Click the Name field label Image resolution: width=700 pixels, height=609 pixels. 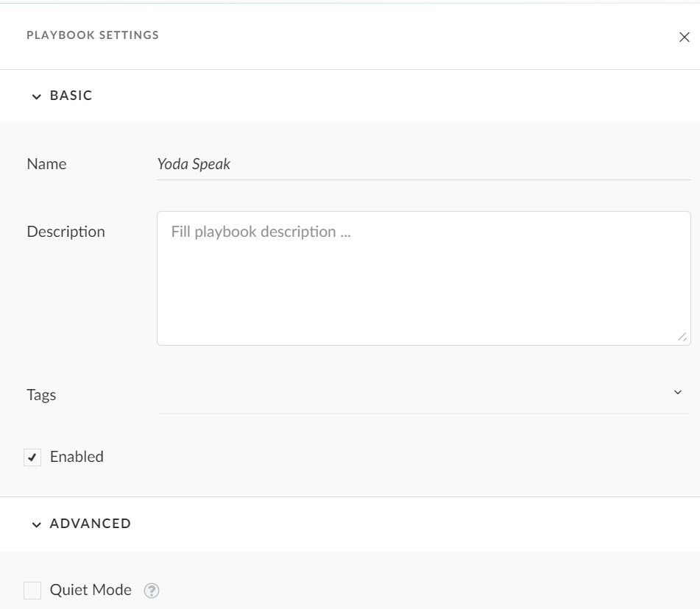tap(46, 164)
